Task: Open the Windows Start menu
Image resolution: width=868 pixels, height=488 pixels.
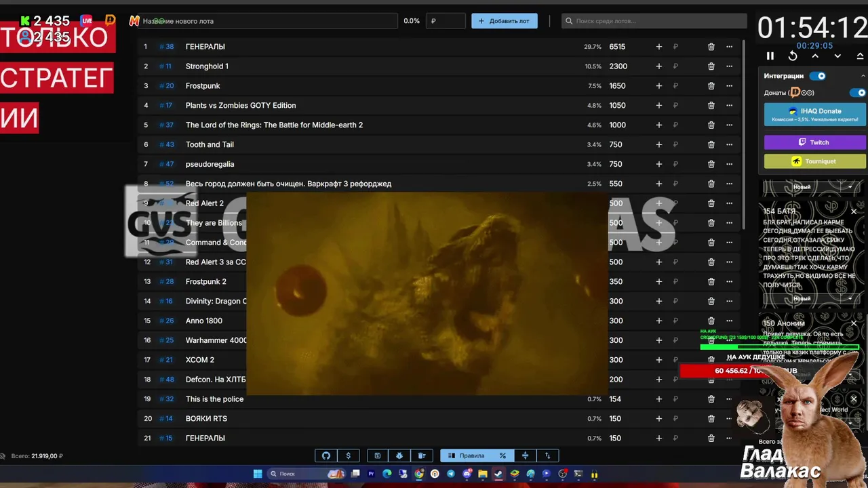Action: [258, 474]
